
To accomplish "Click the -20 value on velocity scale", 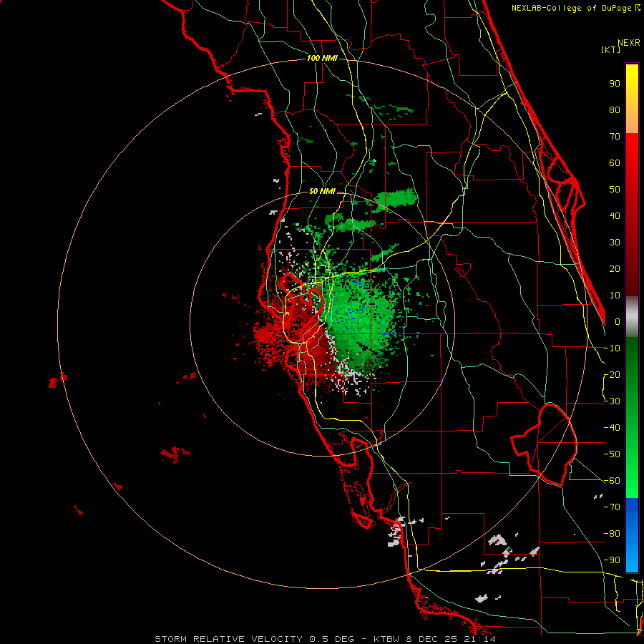I will 612,375.
